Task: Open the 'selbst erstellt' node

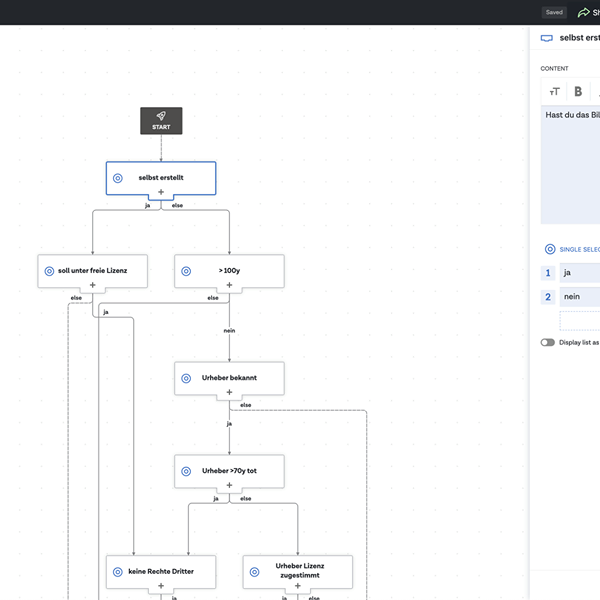Action: point(161,178)
